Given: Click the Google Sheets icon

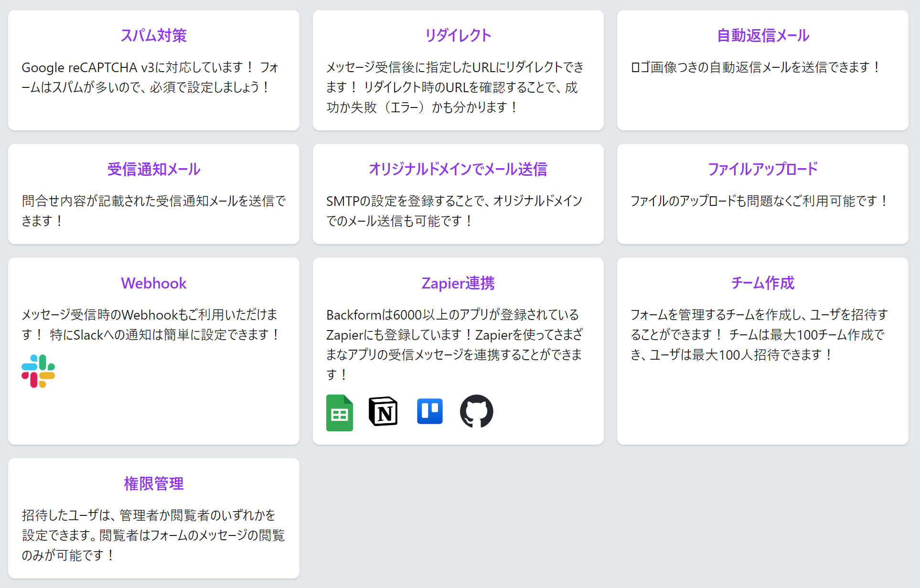Looking at the screenshot, I should (x=339, y=413).
